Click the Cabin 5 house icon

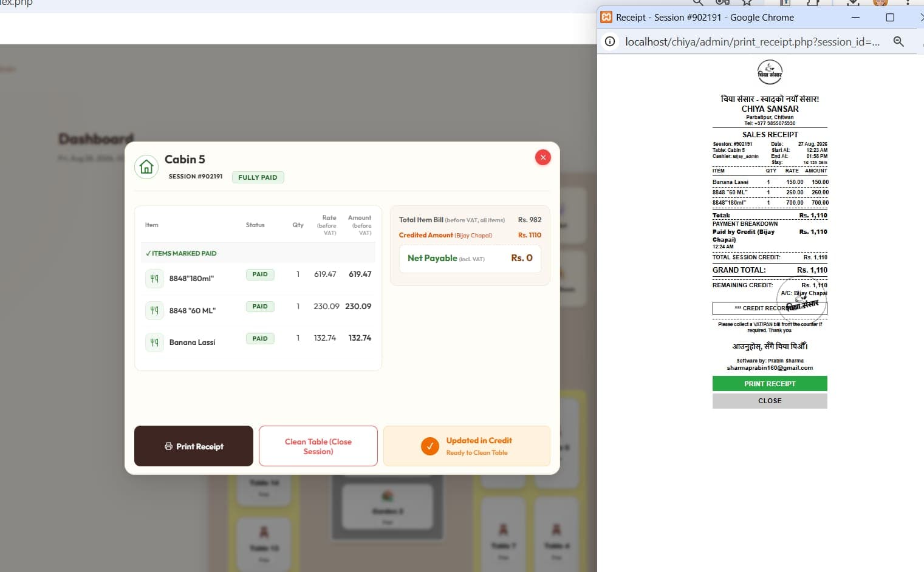(146, 166)
